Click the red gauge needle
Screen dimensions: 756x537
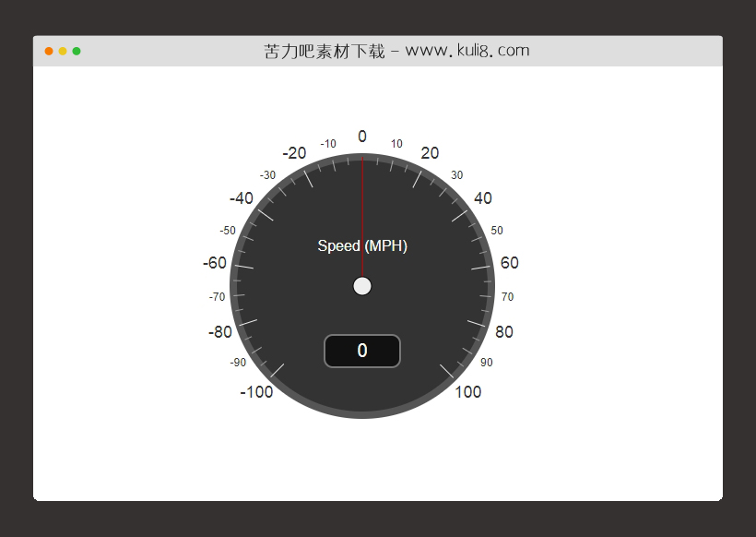[362, 212]
